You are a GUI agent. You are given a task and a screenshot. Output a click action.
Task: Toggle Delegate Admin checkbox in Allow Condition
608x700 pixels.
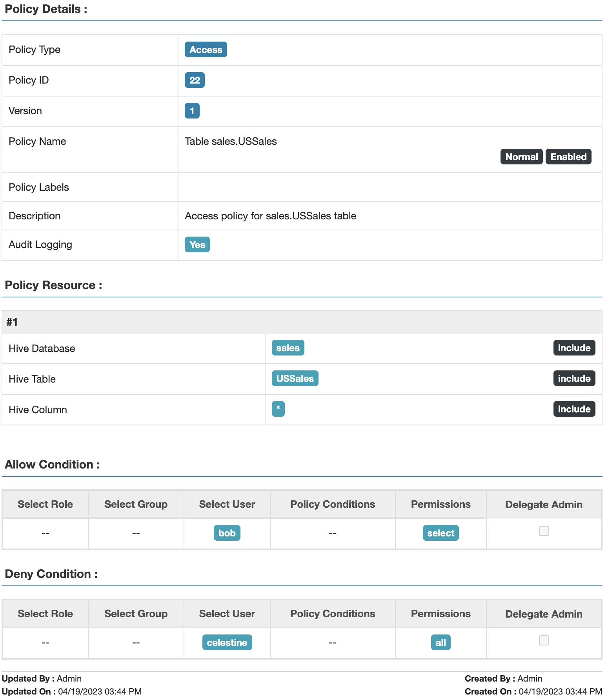click(544, 531)
